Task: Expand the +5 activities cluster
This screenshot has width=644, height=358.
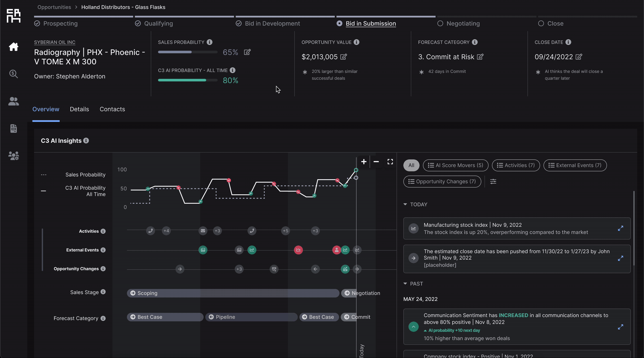Action: click(x=286, y=231)
